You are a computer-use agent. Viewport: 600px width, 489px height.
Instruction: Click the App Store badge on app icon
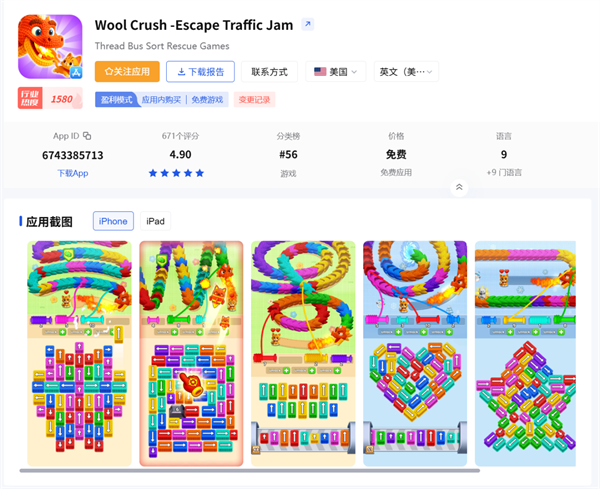click(x=76, y=72)
